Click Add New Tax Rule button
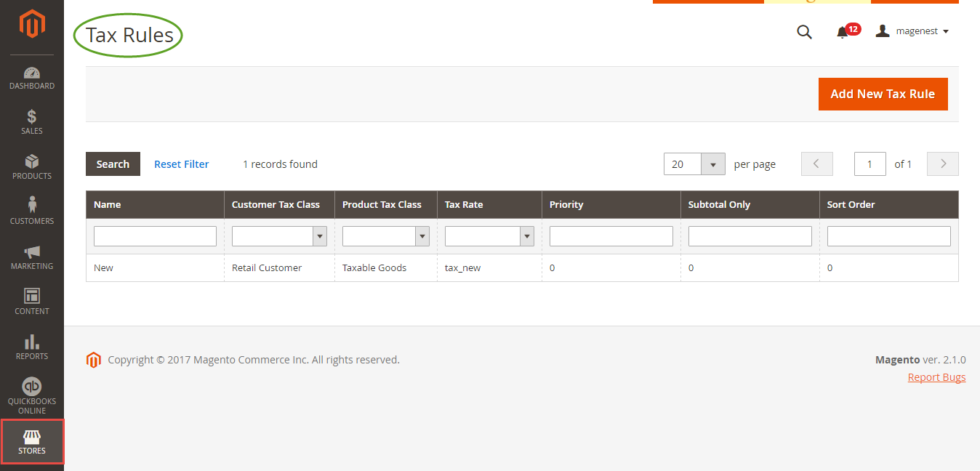The image size is (980, 471). 883,94
